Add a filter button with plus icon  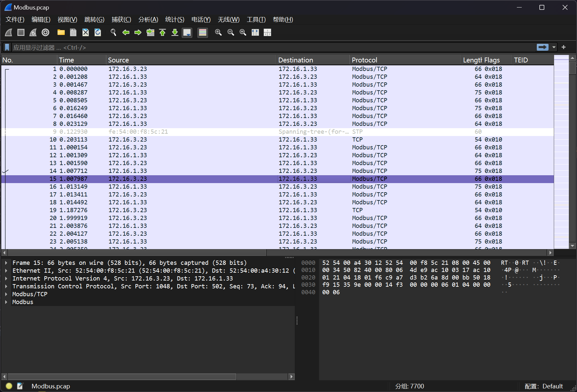564,47
